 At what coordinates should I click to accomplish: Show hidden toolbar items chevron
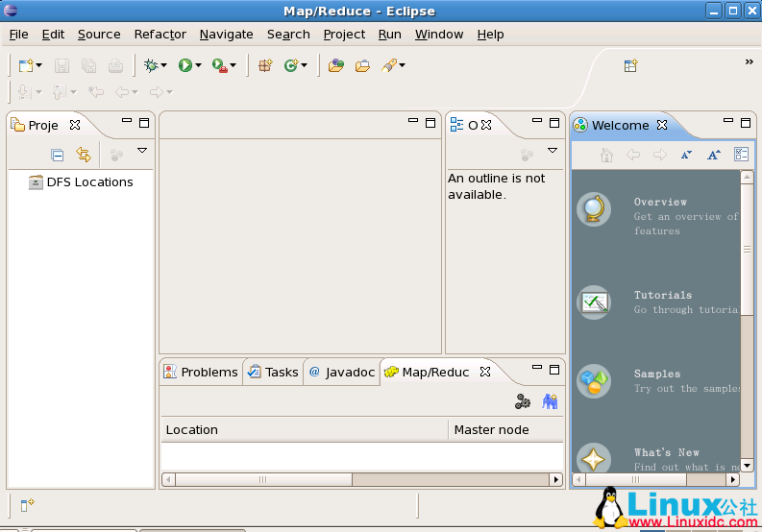(x=749, y=61)
